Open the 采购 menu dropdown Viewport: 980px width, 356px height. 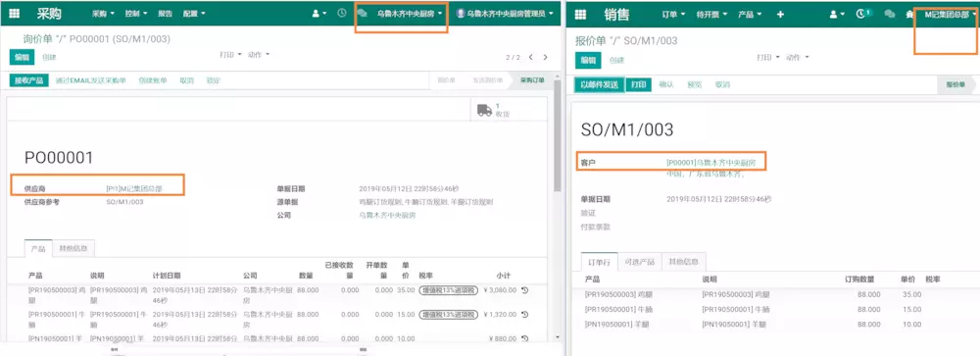(103, 13)
